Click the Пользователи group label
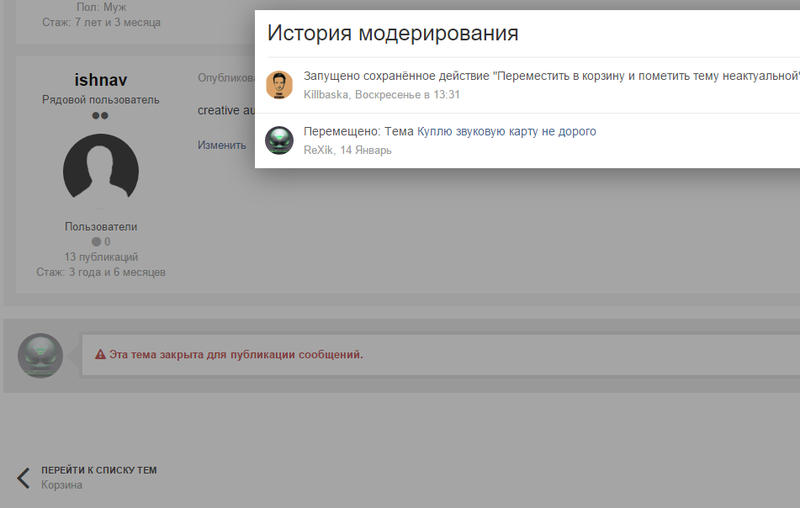 pyautogui.click(x=101, y=227)
